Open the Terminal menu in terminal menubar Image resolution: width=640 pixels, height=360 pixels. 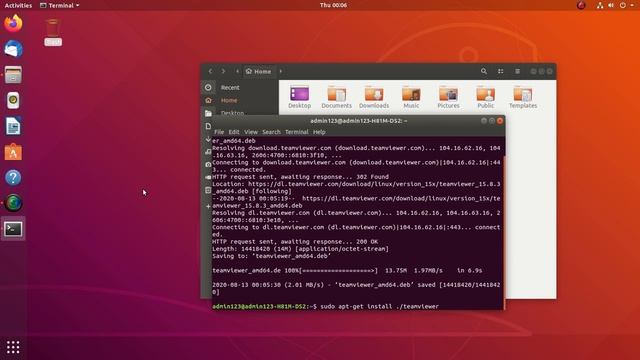click(x=297, y=132)
